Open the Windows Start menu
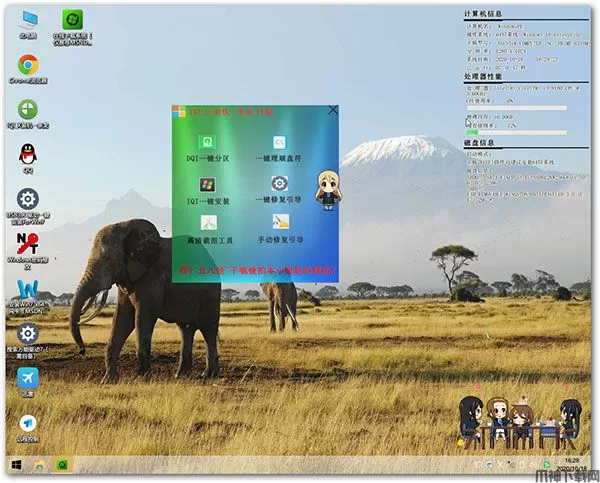 (16, 465)
